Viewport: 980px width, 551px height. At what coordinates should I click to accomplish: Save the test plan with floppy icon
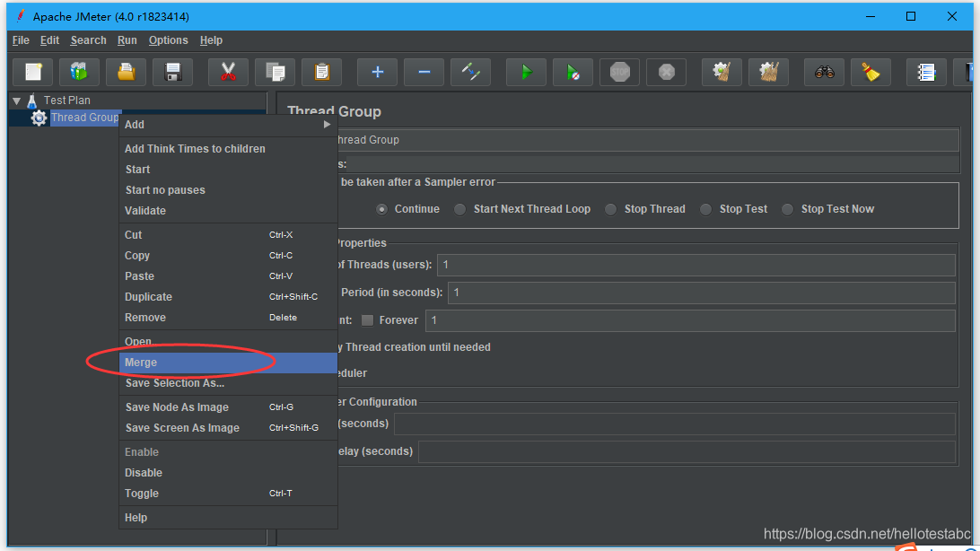point(172,73)
